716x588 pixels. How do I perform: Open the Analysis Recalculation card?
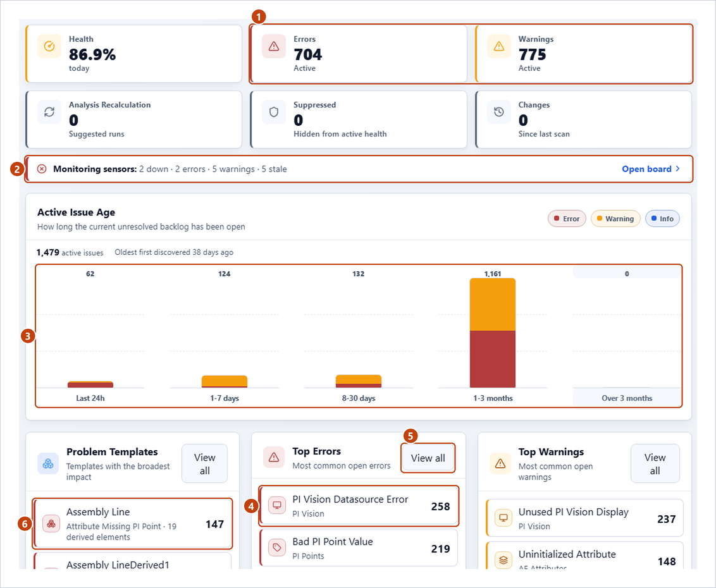click(x=134, y=119)
